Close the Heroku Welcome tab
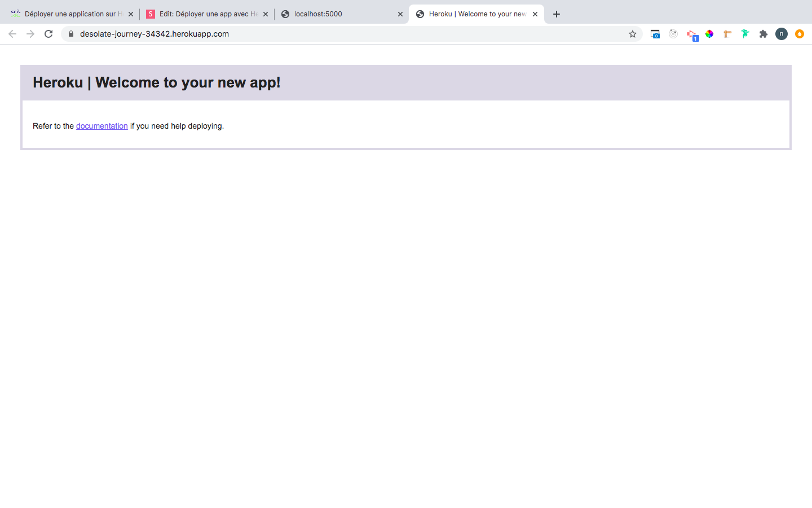 (x=535, y=14)
